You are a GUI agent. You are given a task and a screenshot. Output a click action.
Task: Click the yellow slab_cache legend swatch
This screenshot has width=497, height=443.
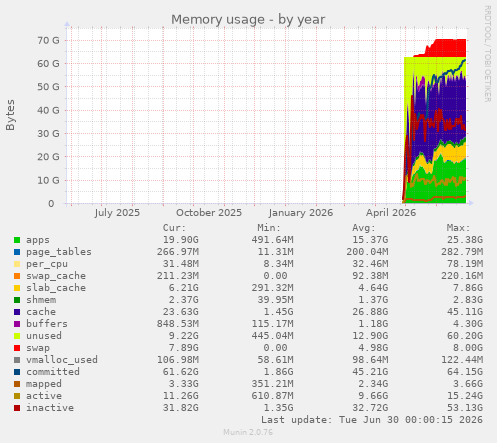click(x=17, y=288)
